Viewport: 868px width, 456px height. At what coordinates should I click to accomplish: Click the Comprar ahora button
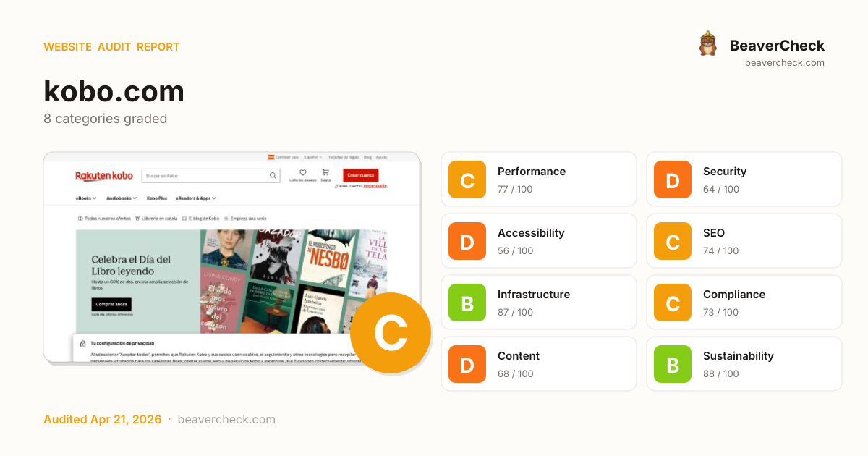[x=111, y=304]
